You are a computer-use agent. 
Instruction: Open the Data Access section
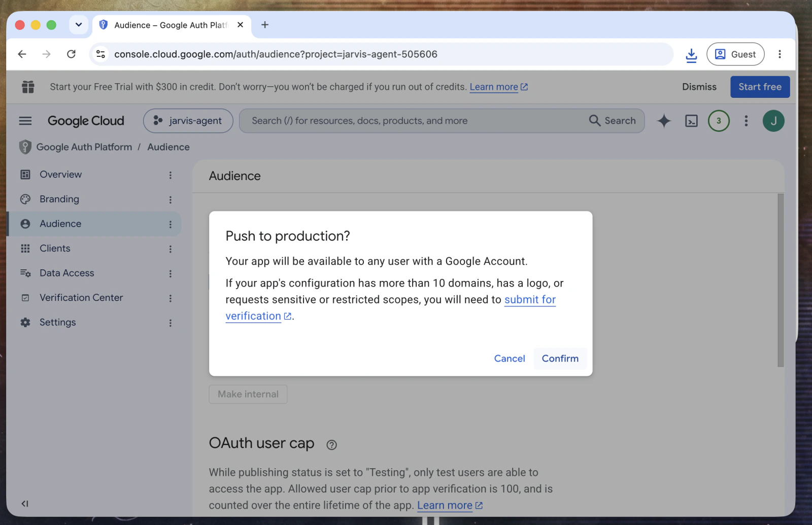(67, 273)
